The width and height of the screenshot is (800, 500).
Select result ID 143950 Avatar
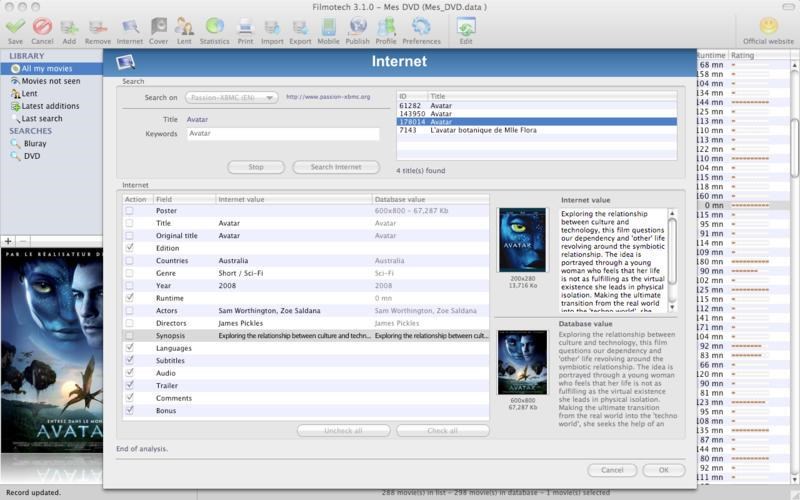point(537,114)
